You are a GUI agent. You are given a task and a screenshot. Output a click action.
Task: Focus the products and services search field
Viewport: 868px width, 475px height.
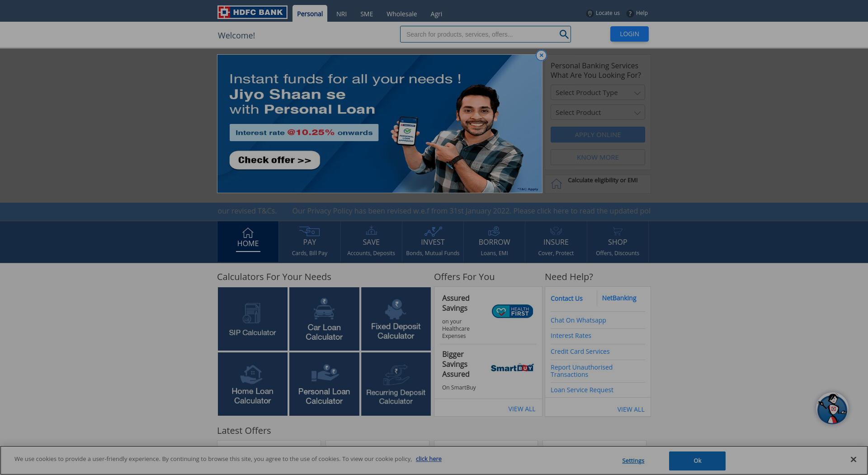point(479,34)
